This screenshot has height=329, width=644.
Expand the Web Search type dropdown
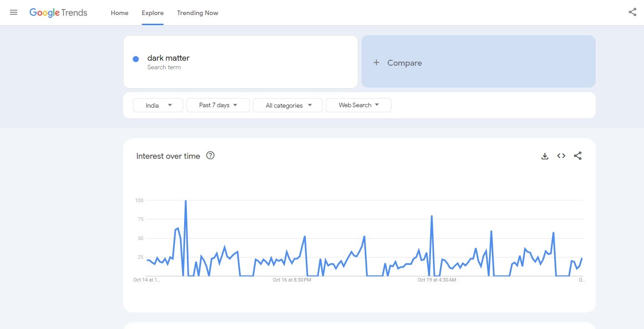pyautogui.click(x=358, y=105)
